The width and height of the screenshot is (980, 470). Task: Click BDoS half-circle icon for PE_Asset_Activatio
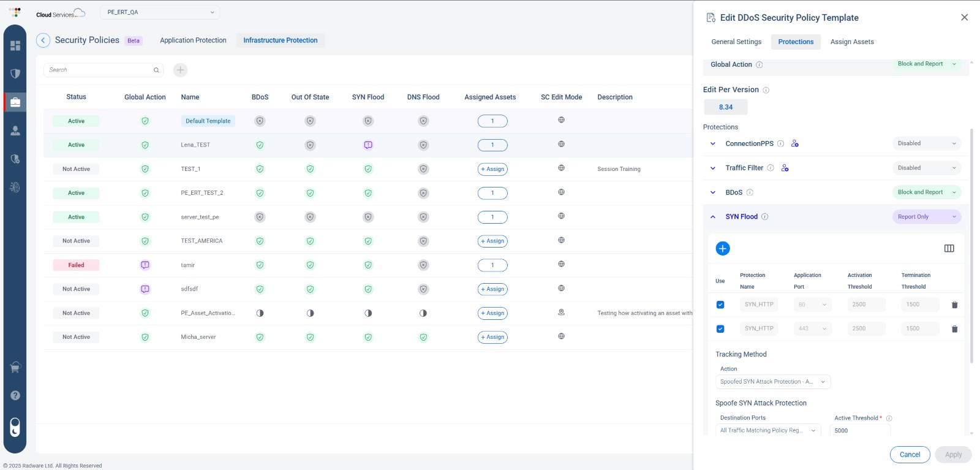pos(260,313)
